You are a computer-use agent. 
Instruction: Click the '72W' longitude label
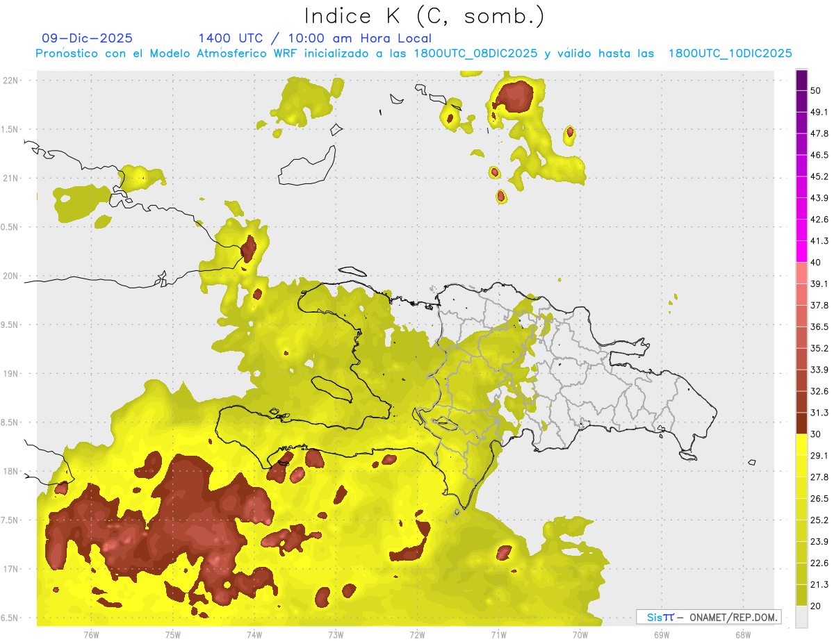[x=417, y=635]
